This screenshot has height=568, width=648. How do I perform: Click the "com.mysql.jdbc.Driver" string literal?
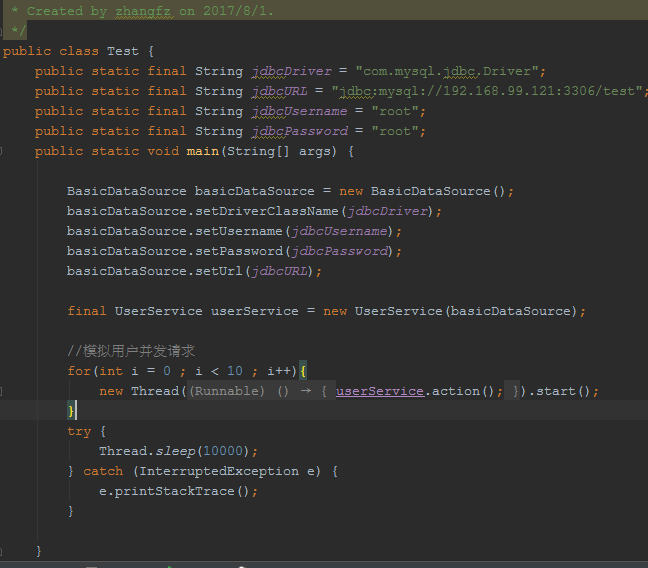point(447,72)
